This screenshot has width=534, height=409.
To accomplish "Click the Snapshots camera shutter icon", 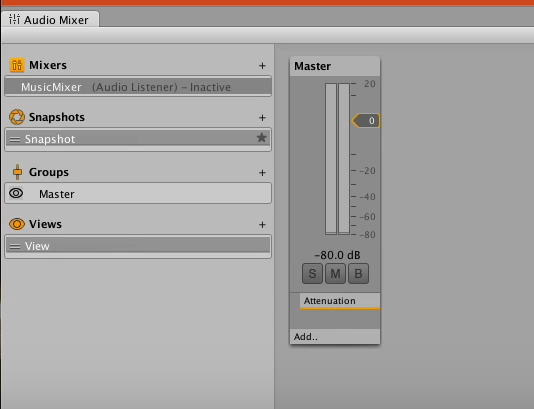I will (17, 117).
